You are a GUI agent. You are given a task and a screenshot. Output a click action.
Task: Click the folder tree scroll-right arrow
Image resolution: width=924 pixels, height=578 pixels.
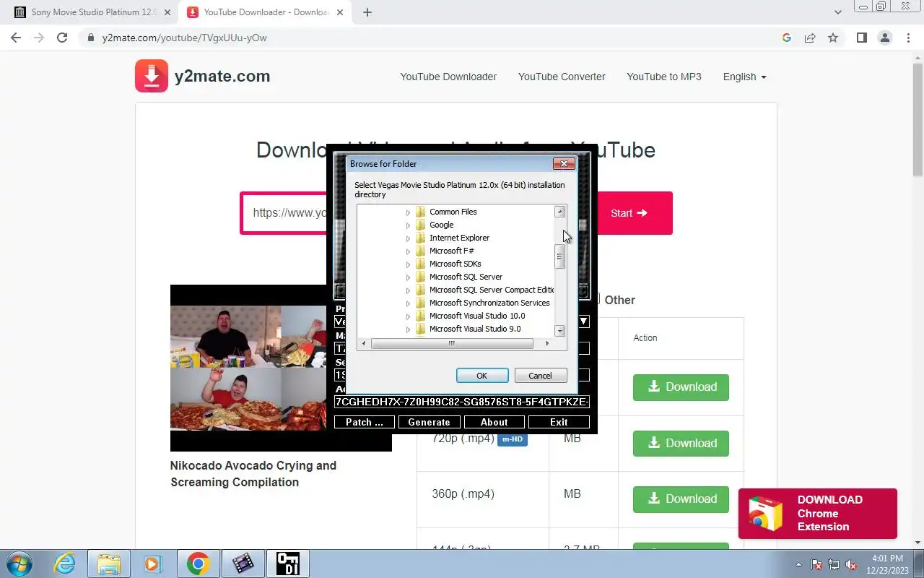tap(547, 343)
